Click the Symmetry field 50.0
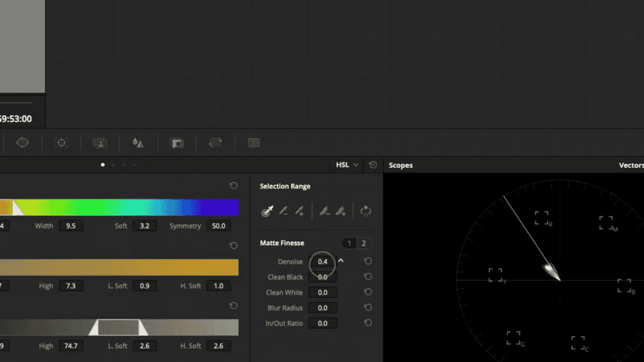This screenshot has width=644, height=362. point(218,226)
